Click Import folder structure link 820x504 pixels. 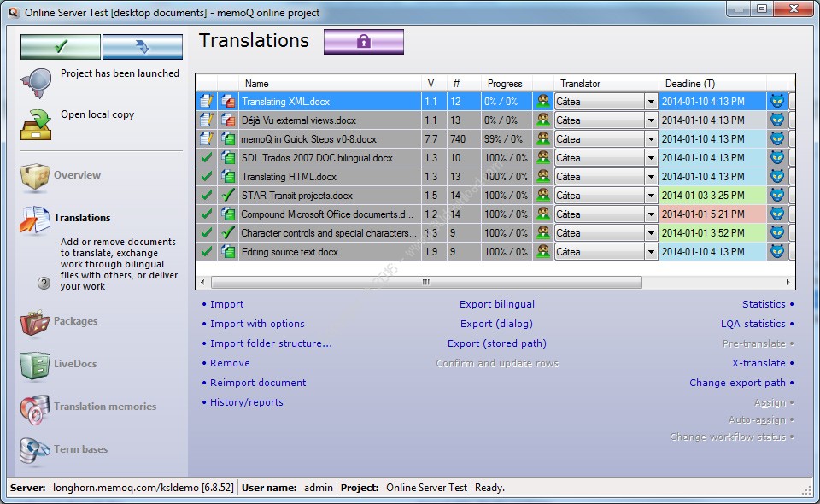[271, 343]
